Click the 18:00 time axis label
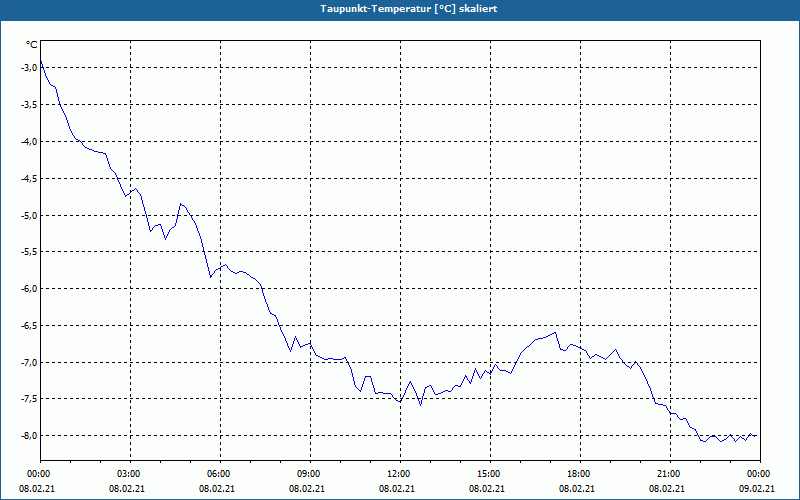 tap(580, 474)
